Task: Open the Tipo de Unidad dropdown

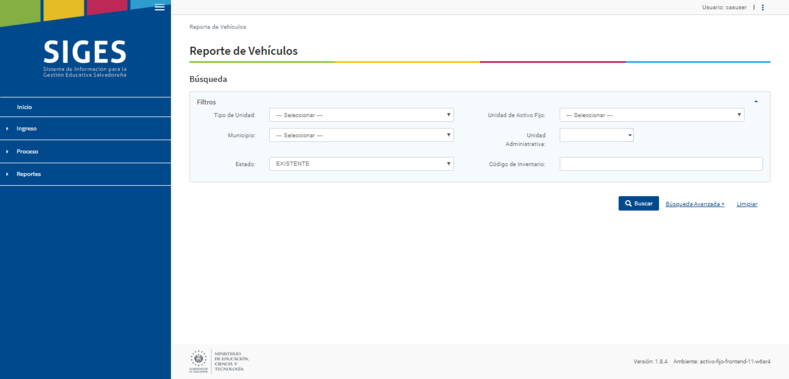Action: click(361, 115)
